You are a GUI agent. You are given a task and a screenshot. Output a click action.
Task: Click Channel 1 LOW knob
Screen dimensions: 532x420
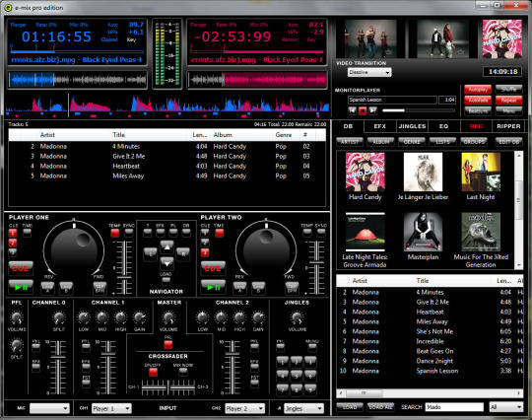(84, 317)
